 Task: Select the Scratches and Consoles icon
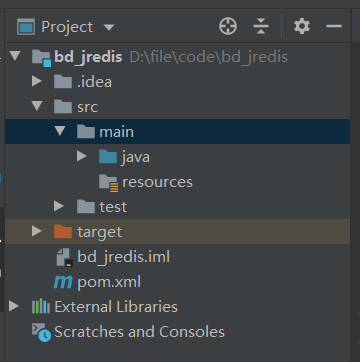point(41,332)
